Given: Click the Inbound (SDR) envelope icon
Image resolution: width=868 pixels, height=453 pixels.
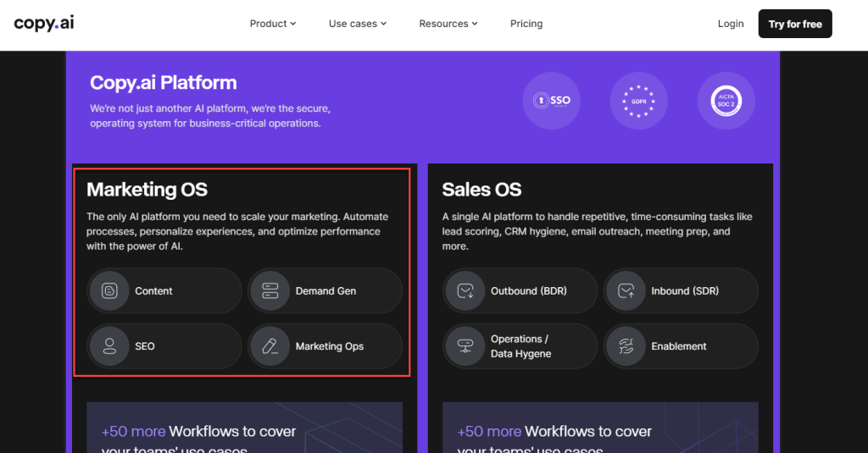Looking at the screenshot, I should [x=626, y=291].
